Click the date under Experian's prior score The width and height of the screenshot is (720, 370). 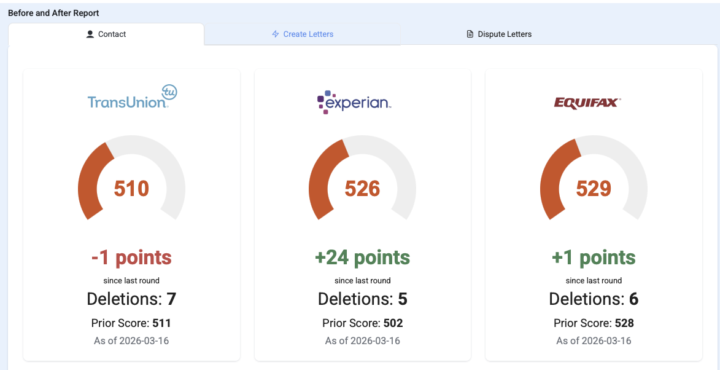click(362, 341)
